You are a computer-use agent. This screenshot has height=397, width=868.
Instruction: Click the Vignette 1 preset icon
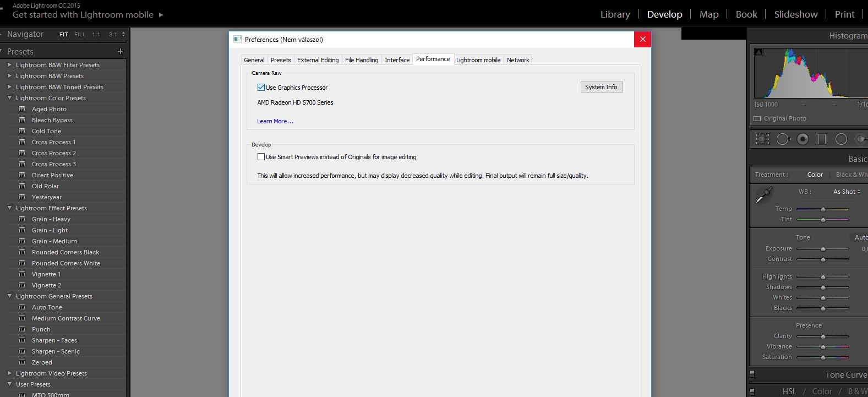point(22,274)
